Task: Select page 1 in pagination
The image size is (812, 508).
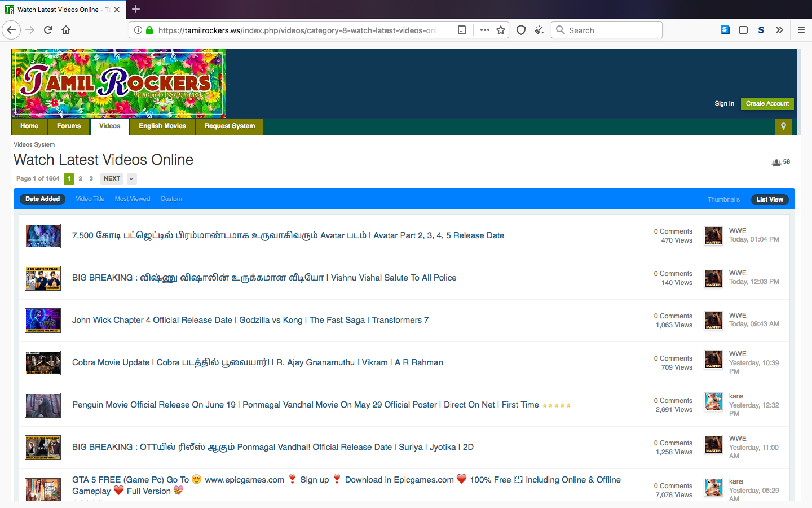Action: point(69,178)
